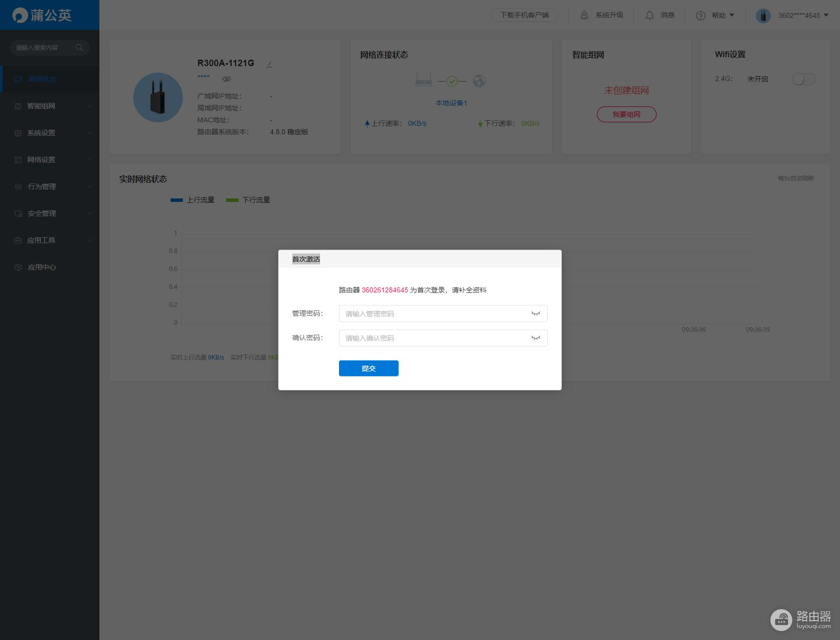This screenshot has width=840, height=640.
Task: Click the 消息 notification bell icon
Action: (x=650, y=15)
